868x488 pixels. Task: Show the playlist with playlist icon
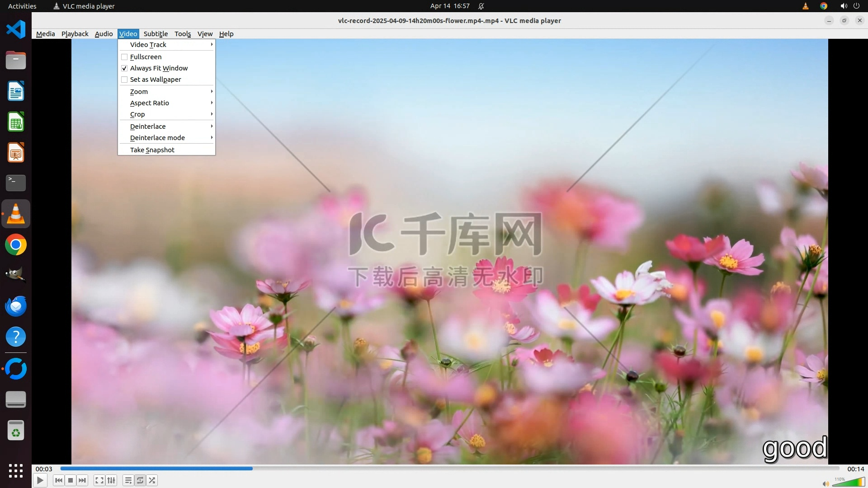point(128,480)
